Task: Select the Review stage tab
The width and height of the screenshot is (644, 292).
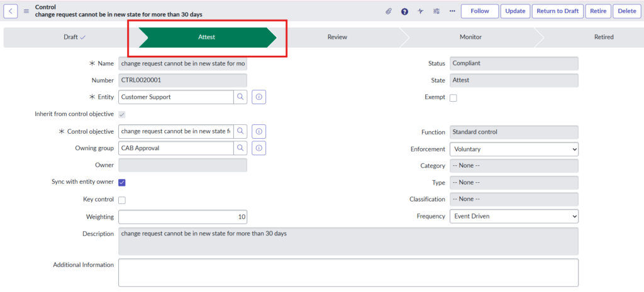Action: (x=337, y=37)
